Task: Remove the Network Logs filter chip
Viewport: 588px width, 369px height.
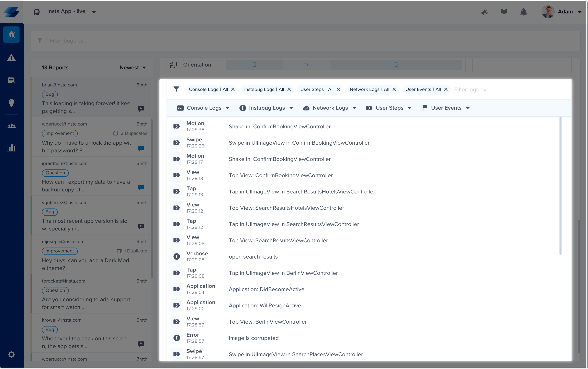Action: [x=394, y=90]
